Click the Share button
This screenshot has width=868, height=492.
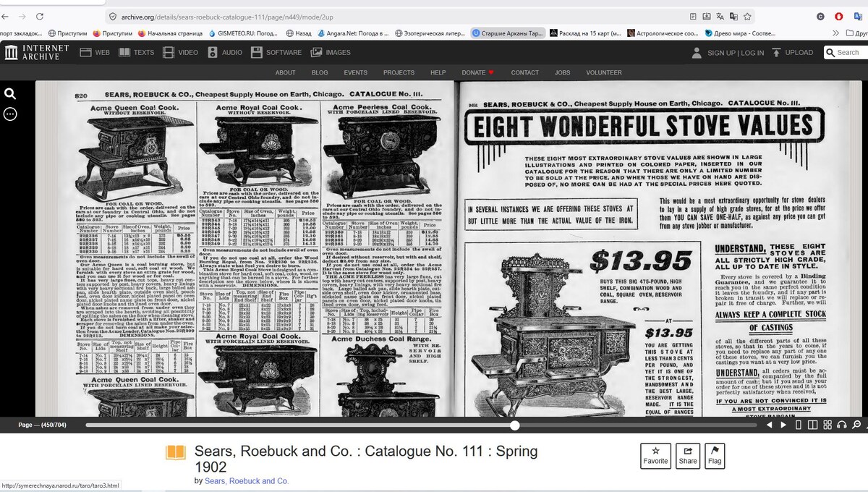688,456
